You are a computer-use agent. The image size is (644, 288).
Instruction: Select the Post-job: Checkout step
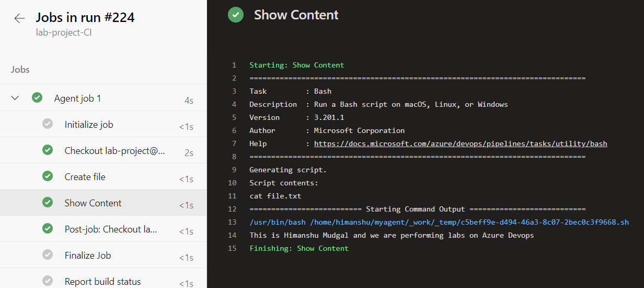103,229
